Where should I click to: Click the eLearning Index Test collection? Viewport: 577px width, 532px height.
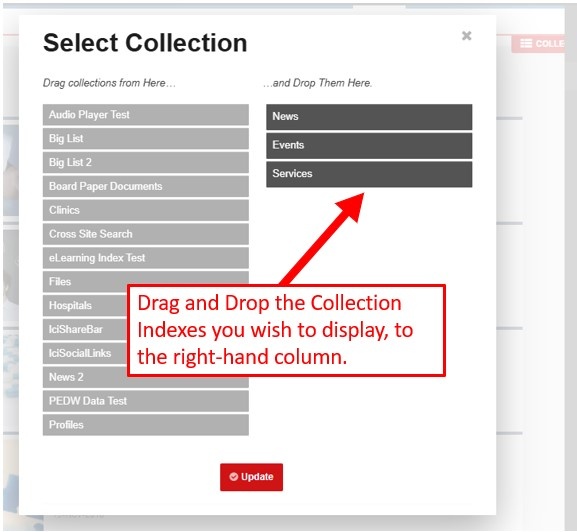pyautogui.click(x=146, y=258)
